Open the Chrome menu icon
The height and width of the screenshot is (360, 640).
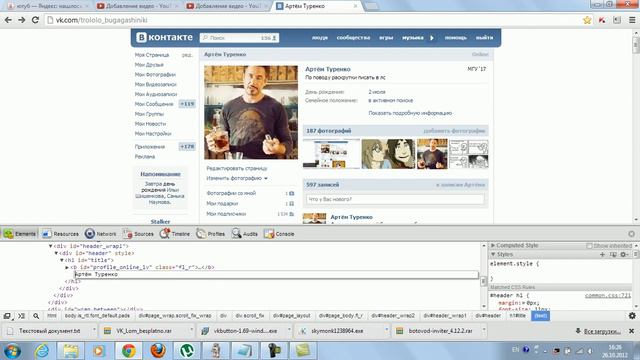(632, 20)
